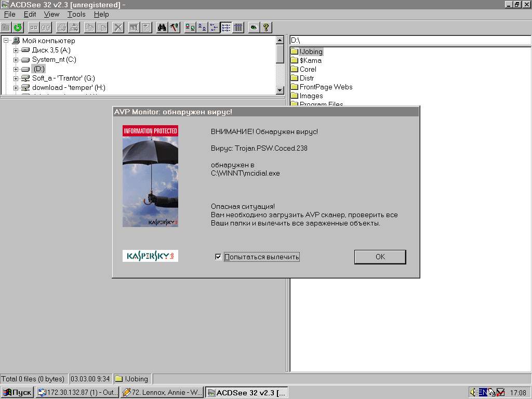
Task: Click the virus name Trojan.PSW.Coced.238 text
Action: pos(271,148)
